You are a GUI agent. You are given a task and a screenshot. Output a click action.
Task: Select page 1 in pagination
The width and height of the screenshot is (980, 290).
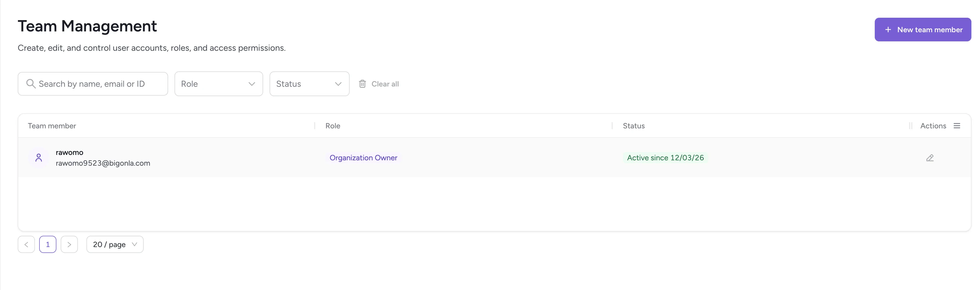(x=48, y=244)
